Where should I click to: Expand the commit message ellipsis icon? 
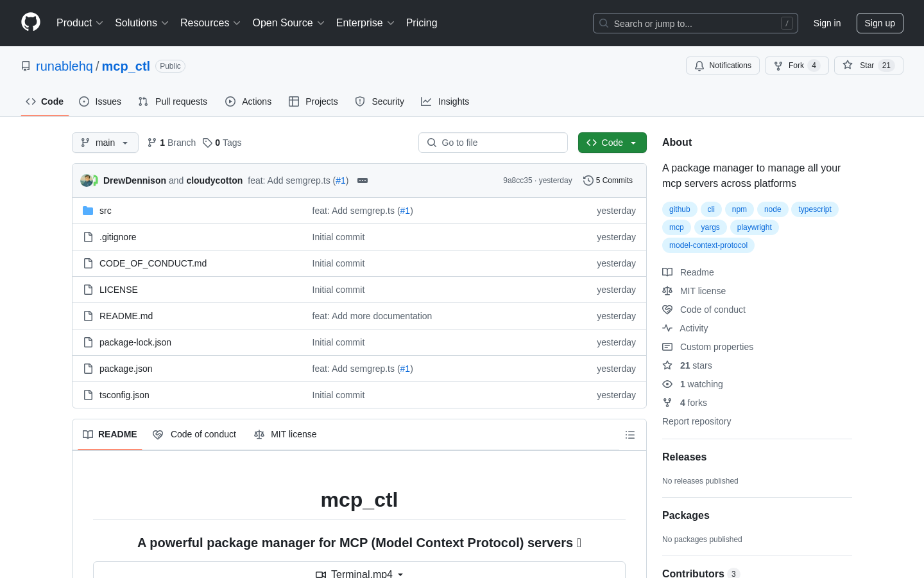click(363, 180)
